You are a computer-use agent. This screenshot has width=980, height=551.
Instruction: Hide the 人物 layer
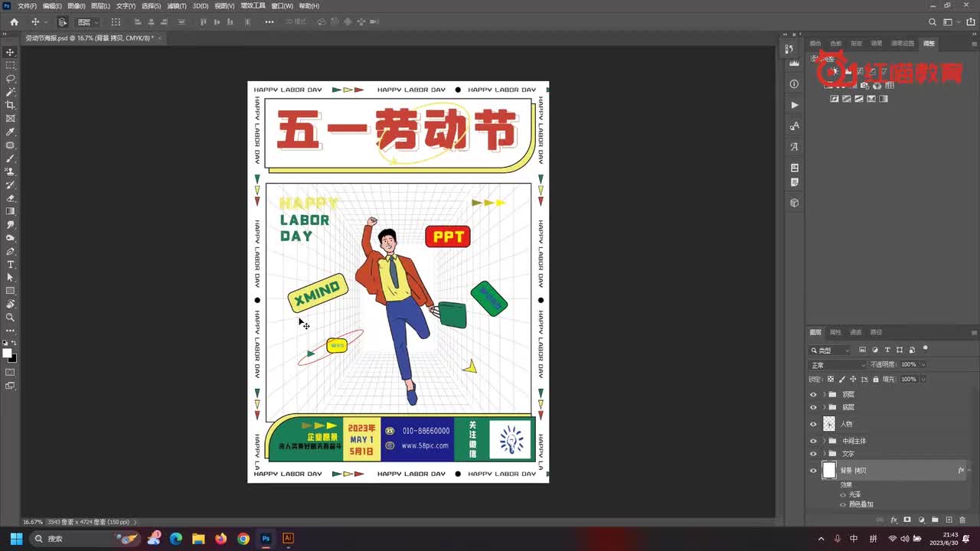point(813,424)
